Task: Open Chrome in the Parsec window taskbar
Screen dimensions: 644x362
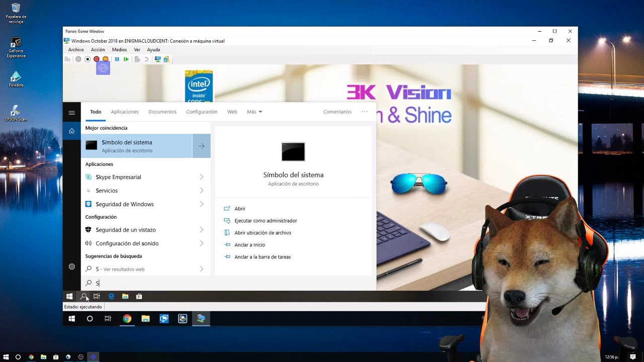Action: coord(127,318)
